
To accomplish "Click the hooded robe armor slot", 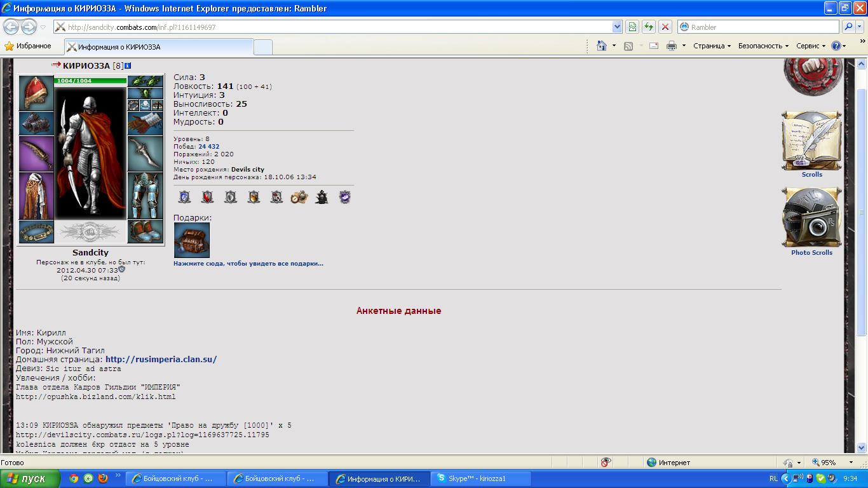I will point(36,196).
